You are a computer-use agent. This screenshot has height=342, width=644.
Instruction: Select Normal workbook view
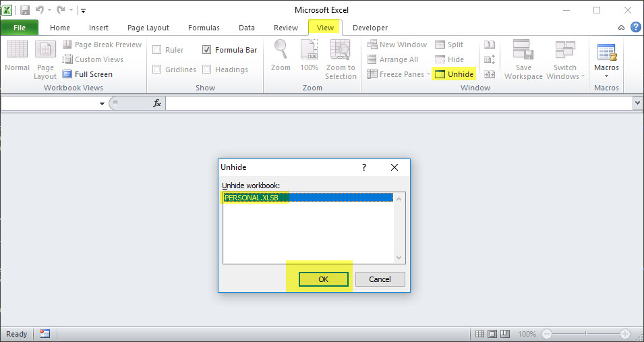point(18,56)
